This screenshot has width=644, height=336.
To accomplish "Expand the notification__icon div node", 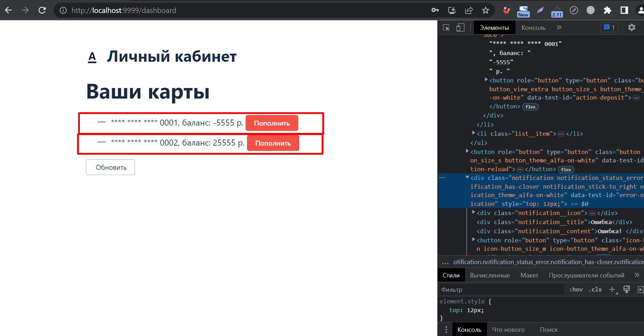I will tap(473, 213).
